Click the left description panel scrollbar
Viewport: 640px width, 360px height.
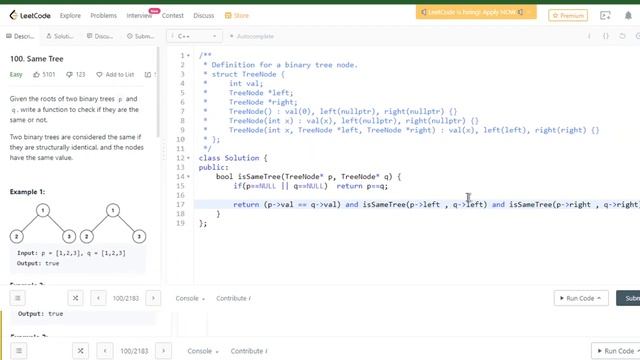click(x=158, y=92)
